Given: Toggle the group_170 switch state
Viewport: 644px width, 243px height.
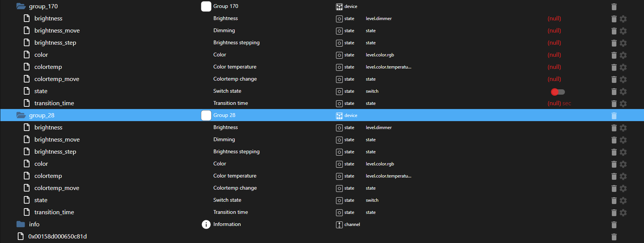Looking at the screenshot, I should pos(558,92).
